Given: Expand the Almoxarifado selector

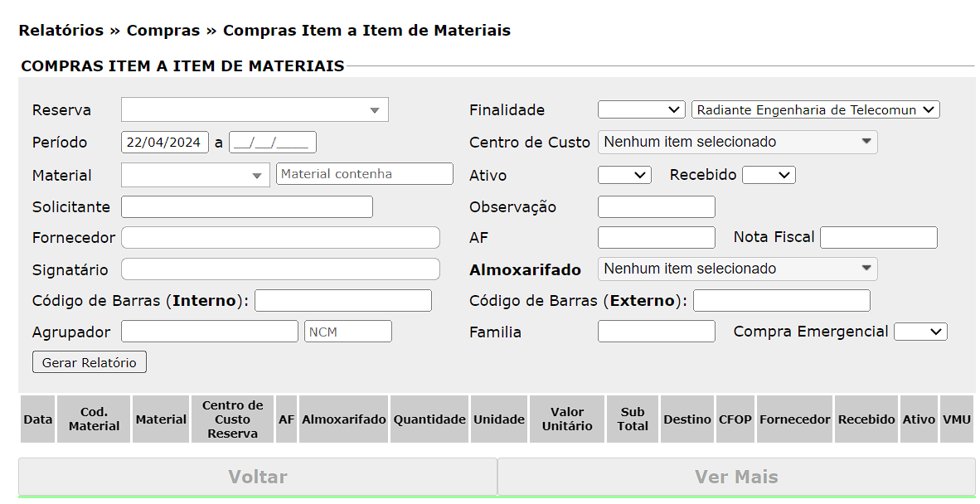Looking at the screenshot, I should pyautogui.click(x=737, y=269).
